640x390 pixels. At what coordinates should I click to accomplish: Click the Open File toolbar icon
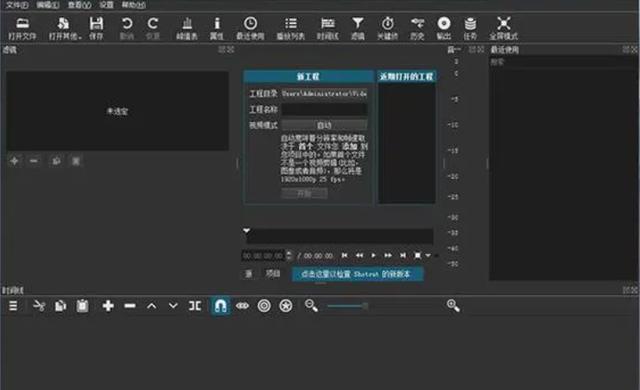tap(22, 28)
